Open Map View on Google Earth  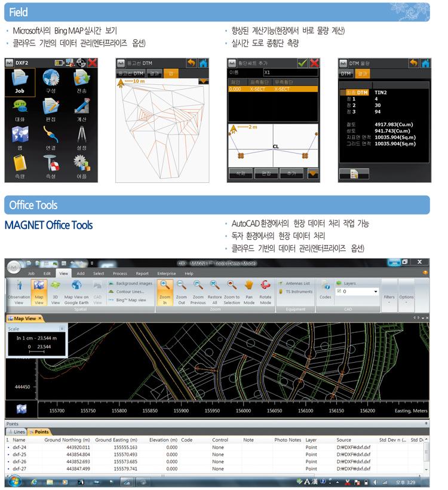click(x=76, y=292)
